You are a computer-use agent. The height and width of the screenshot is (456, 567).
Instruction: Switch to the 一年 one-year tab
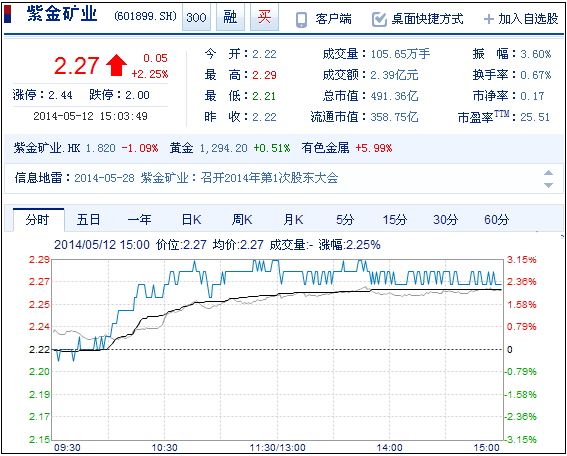tap(140, 220)
